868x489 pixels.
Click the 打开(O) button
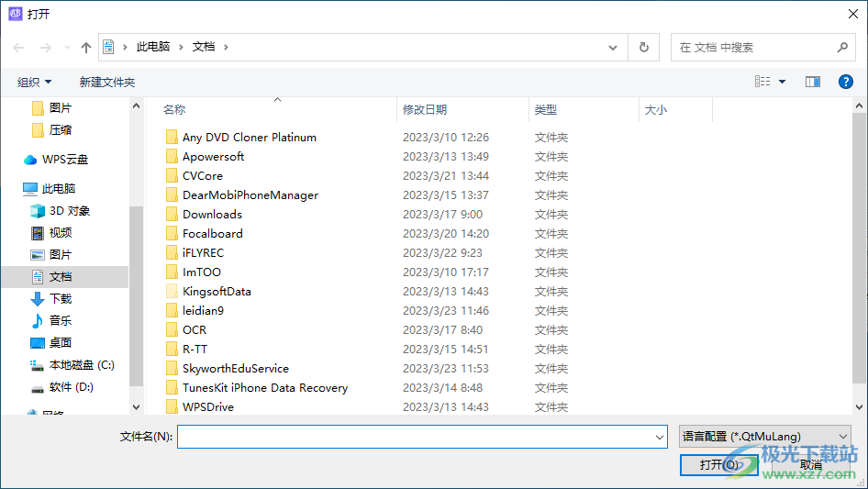click(719, 464)
